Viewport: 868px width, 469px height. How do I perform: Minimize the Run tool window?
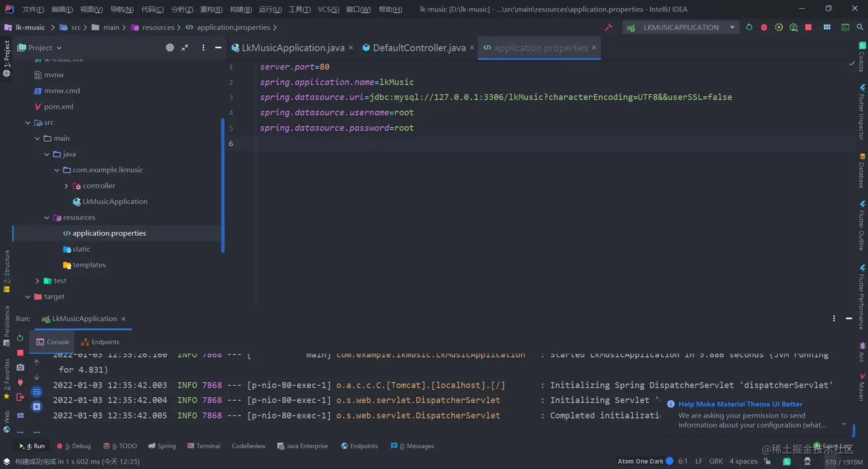[x=849, y=319]
